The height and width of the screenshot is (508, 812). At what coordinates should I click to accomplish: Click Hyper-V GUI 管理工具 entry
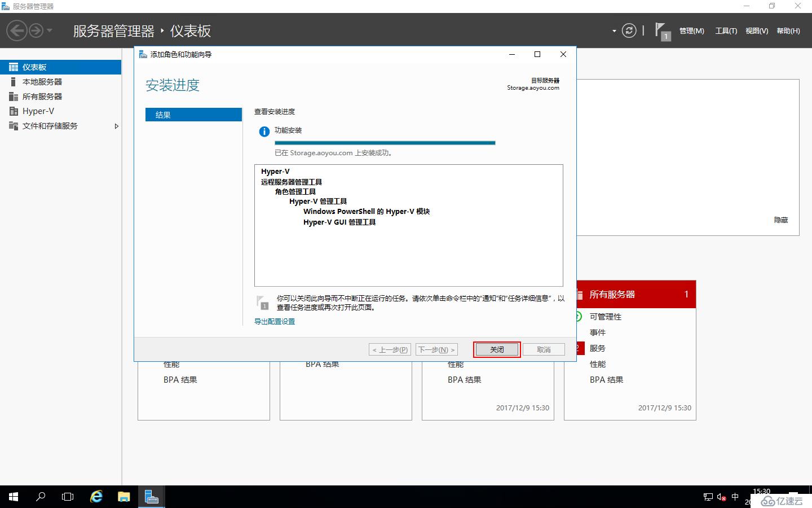click(339, 222)
